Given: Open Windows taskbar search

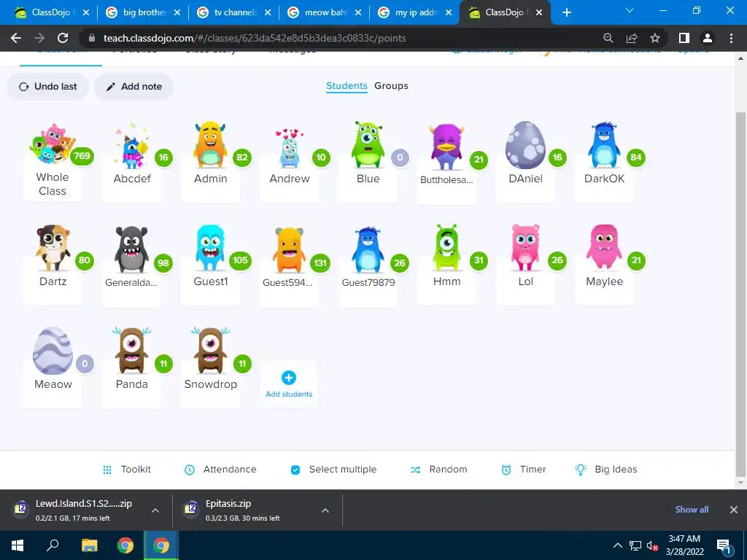Looking at the screenshot, I should pos(53,545).
